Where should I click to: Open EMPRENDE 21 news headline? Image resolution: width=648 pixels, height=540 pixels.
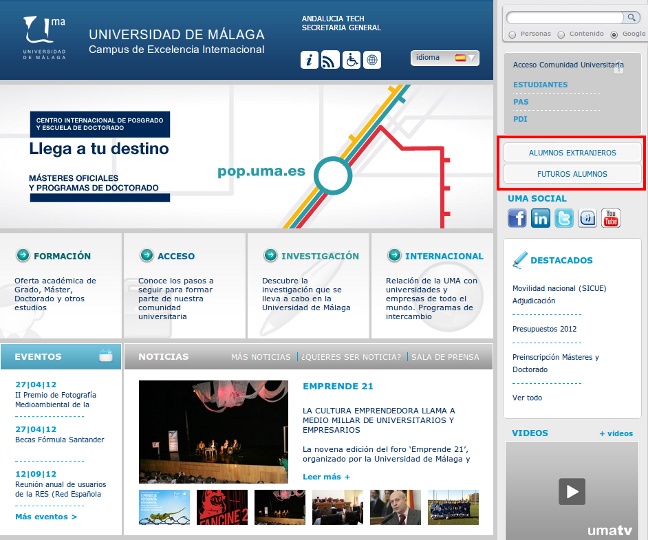point(338,386)
